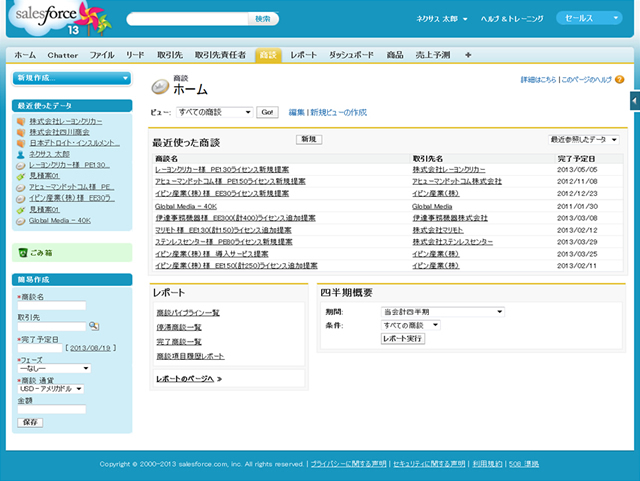The width and height of the screenshot is (640, 481).
Task: Click account icon beside 株式会社レーヨンクリカー
Action: tap(21, 122)
